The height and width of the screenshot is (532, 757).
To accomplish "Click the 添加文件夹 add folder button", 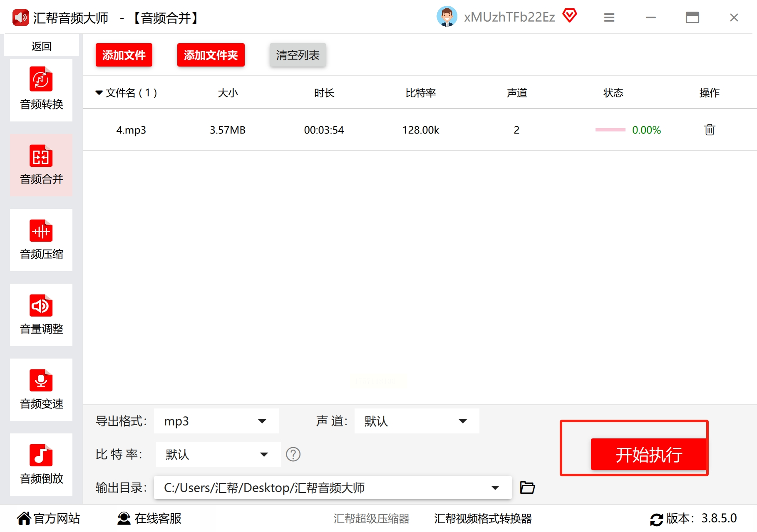I will pyautogui.click(x=211, y=55).
